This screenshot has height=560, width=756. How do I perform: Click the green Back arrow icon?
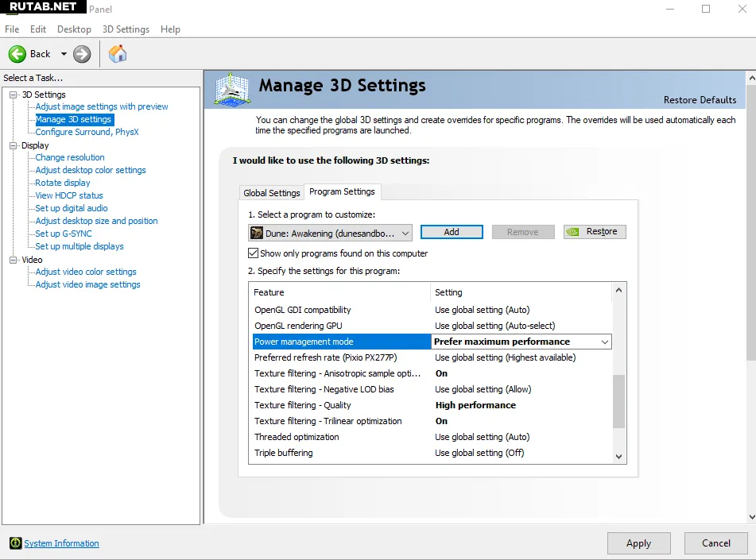tap(17, 54)
